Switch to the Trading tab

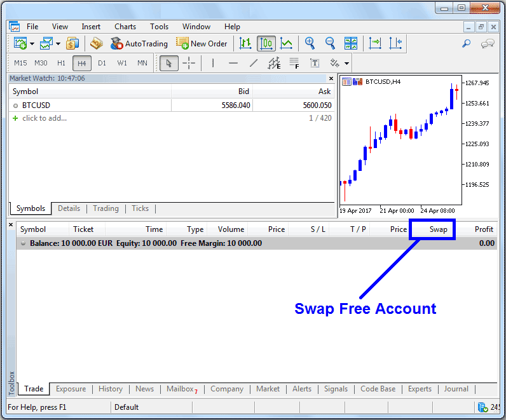pos(106,208)
